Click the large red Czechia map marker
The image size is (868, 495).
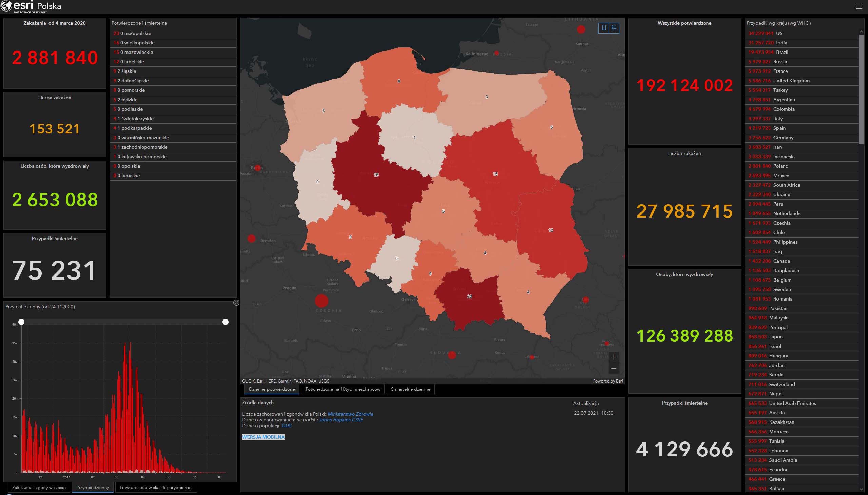[x=321, y=301]
